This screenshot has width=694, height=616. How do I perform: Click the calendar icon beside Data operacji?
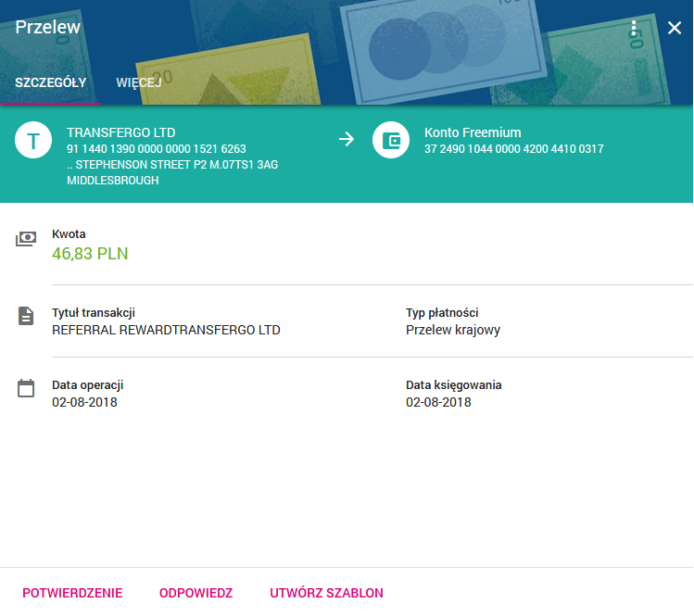(x=26, y=388)
